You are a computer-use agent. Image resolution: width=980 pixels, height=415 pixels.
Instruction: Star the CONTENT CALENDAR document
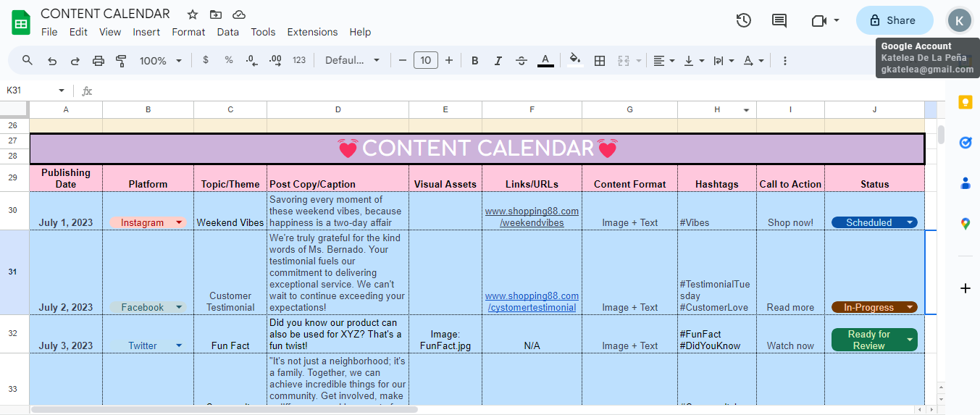pos(193,14)
